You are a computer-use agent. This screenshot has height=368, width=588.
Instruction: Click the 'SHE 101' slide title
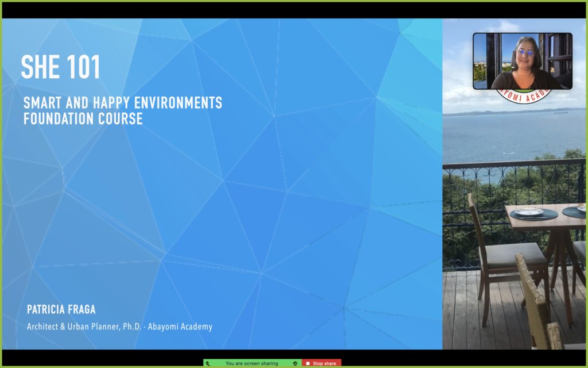[x=60, y=68]
